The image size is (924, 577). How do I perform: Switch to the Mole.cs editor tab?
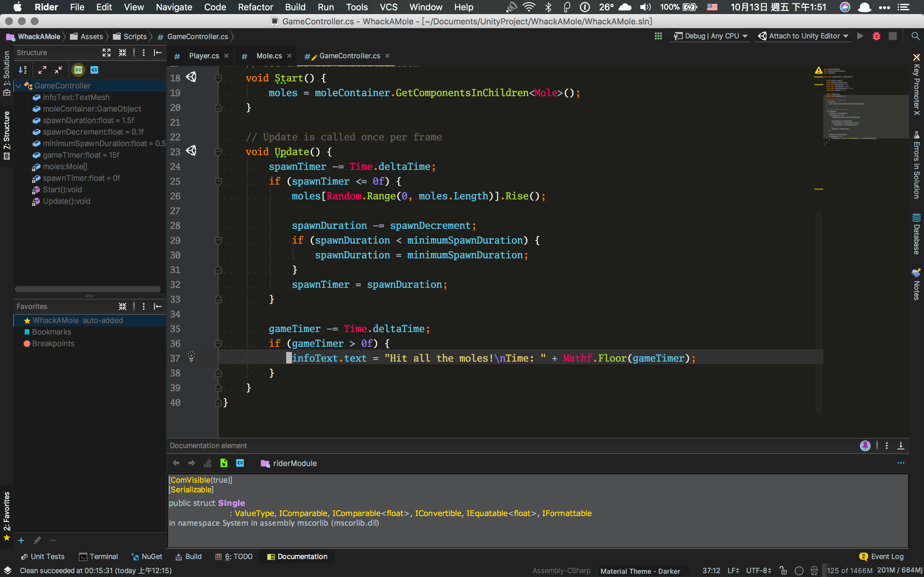[x=269, y=56]
